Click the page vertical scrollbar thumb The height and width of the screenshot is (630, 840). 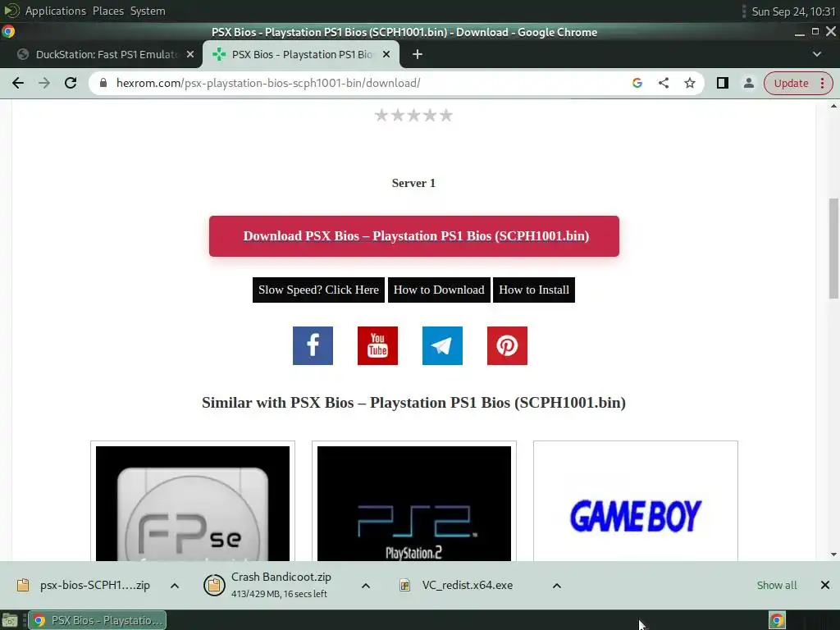coord(833,249)
